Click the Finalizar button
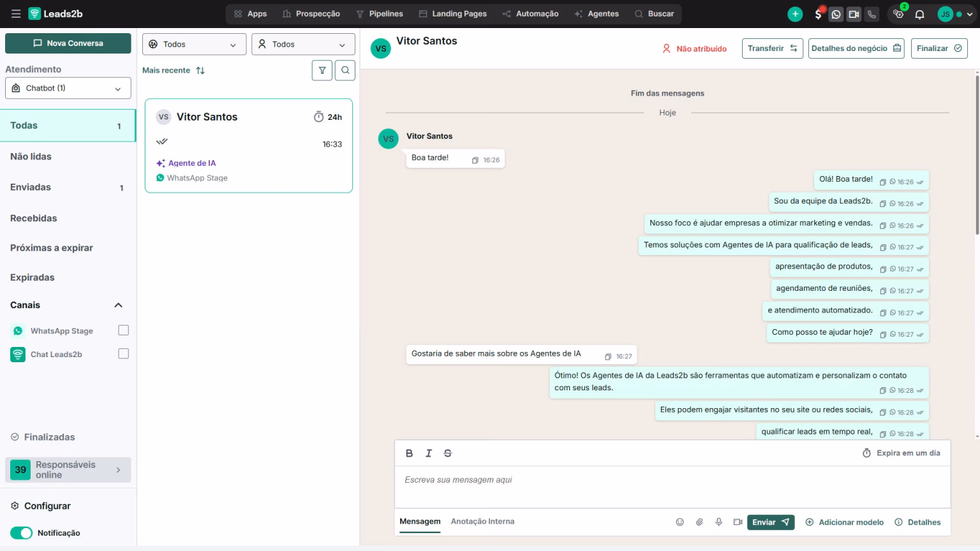The height and width of the screenshot is (551, 980). tap(939, 48)
